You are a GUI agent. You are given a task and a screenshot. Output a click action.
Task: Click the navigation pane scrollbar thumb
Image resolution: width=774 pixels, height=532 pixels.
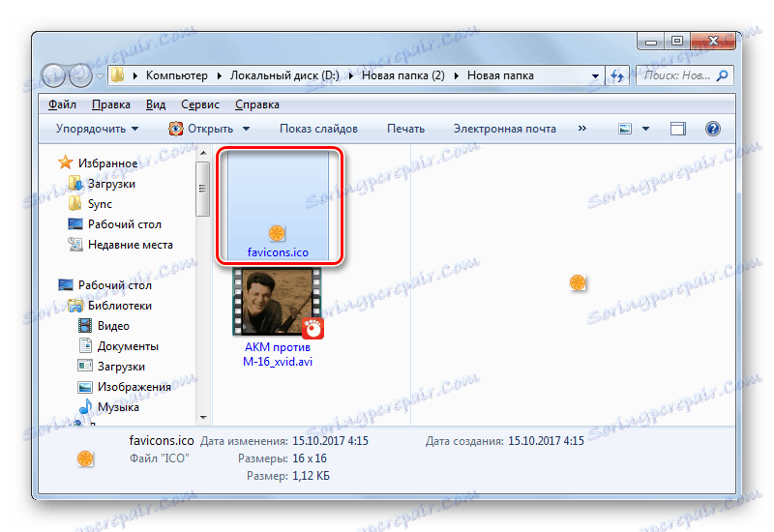(x=202, y=189)
